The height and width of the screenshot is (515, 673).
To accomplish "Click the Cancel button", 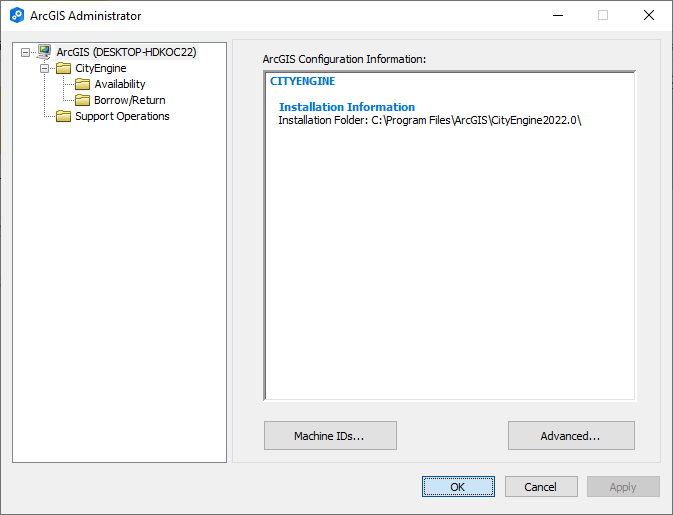I will click(541, 487).
